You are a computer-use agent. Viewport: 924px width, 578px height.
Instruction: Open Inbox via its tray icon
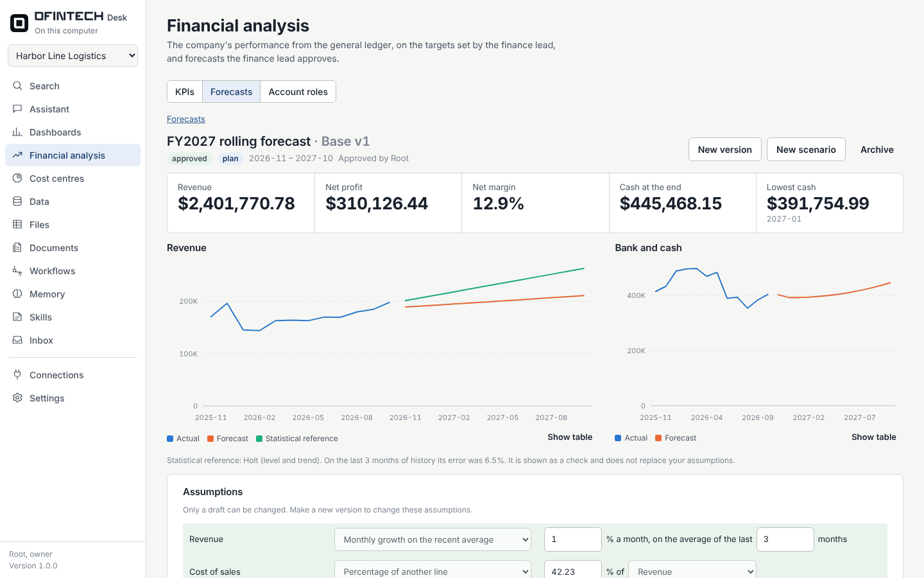(x=17, y=340)
